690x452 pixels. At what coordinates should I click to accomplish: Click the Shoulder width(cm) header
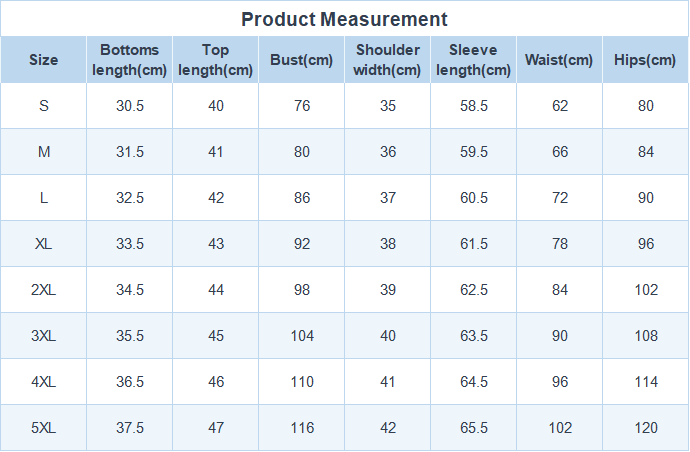[387, 60]
